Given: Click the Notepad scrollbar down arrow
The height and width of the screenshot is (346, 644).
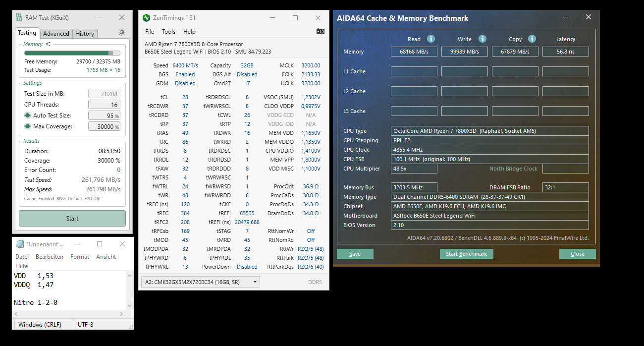Looking at the screenshot, I should pyautogui.click(x=130, y=306).
